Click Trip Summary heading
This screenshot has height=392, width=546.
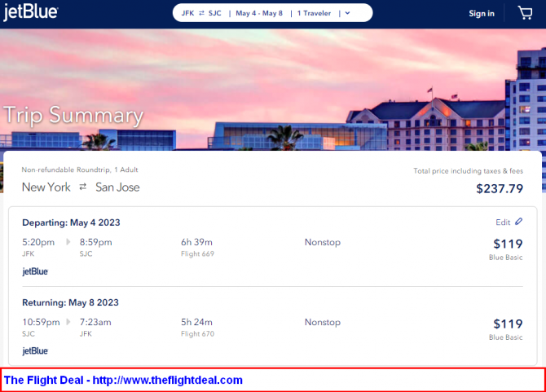(x=73, y=115)
